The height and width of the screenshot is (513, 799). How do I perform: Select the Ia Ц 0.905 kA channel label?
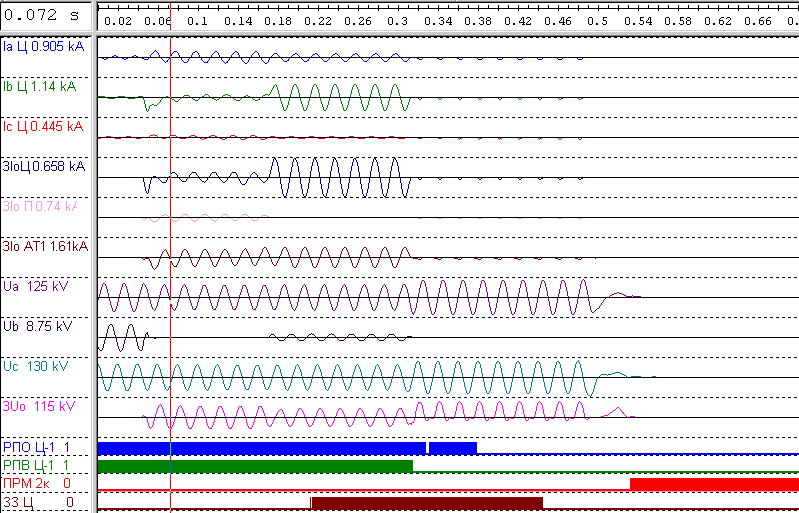tap(44, 47)
